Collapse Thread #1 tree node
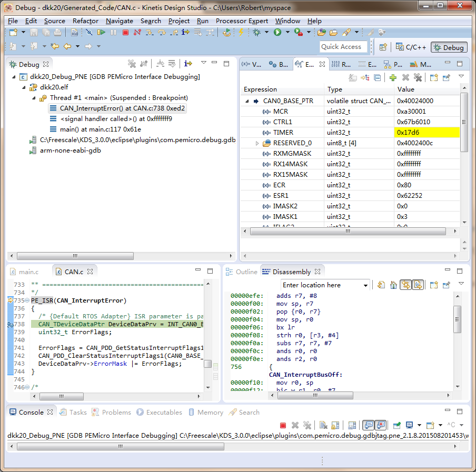 tap(34, 98)
